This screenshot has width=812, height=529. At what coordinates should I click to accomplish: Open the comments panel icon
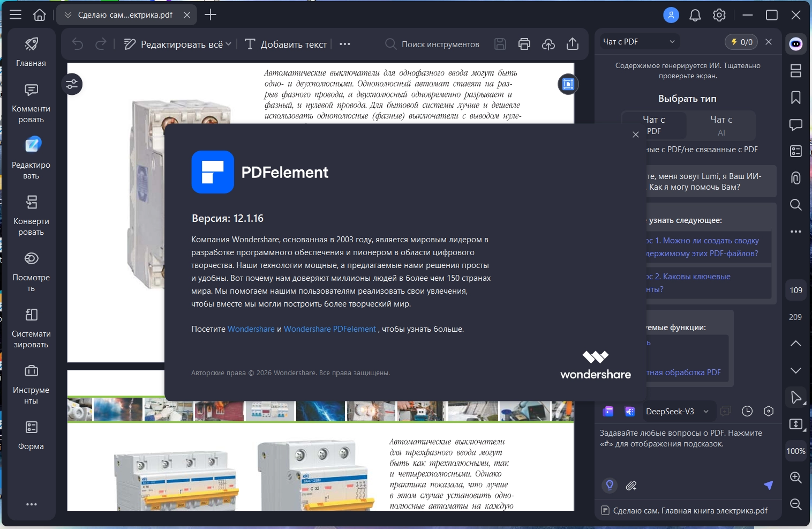pos(796,125)
